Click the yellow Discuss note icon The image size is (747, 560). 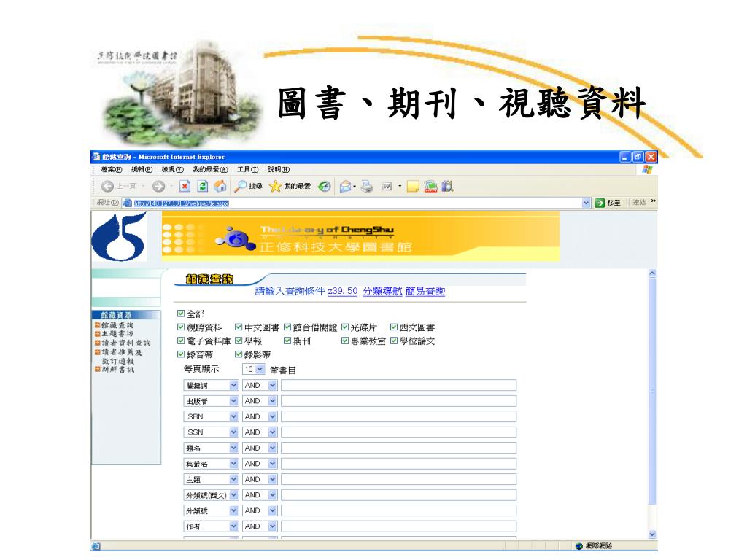[413, 186]
